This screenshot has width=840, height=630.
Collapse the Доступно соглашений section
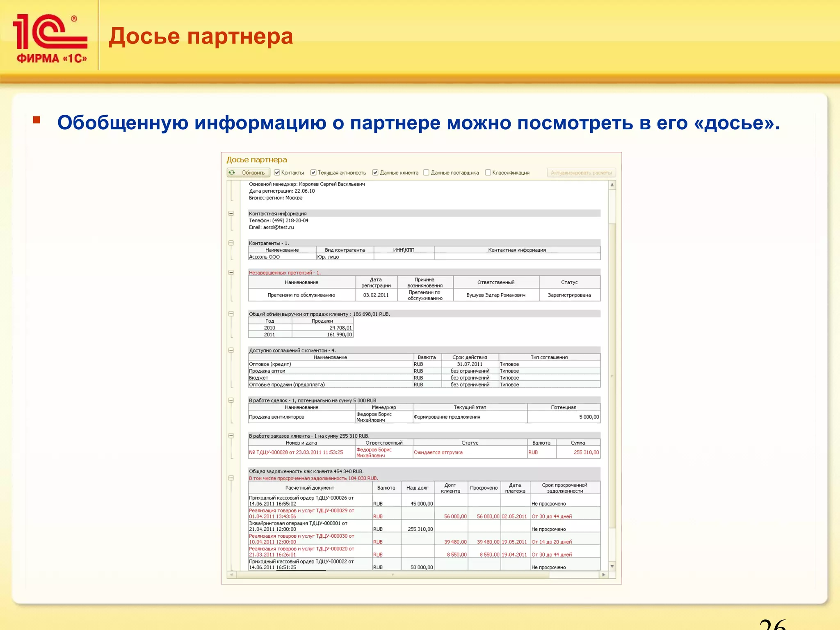pos(231,350)
